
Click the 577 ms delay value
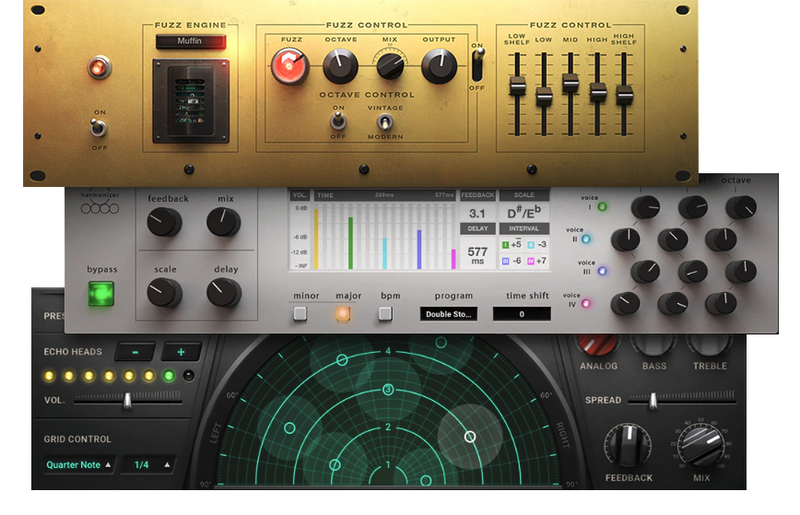coord(478,254)
